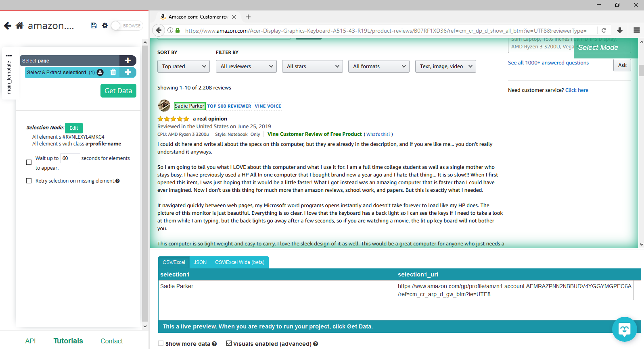Image resolution: width=644 pixels, height=349 pixels.
Task: Add command with plus on selection1 row
Action: click(x=128, y=72)
